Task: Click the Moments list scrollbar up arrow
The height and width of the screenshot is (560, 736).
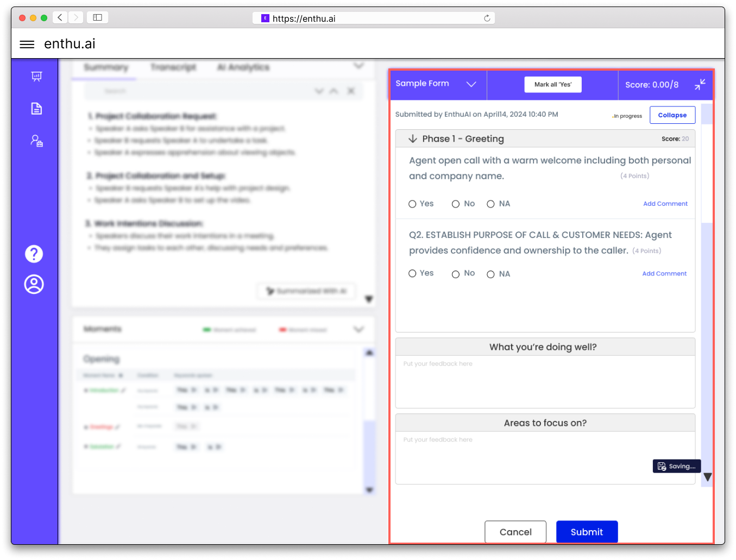Action: [x=369, y=353]
